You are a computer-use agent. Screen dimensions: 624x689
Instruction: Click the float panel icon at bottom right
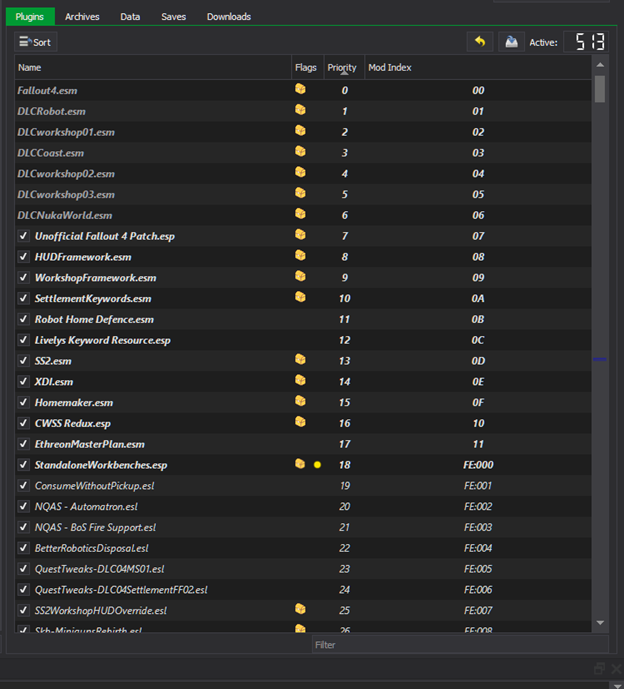point(599,669)
